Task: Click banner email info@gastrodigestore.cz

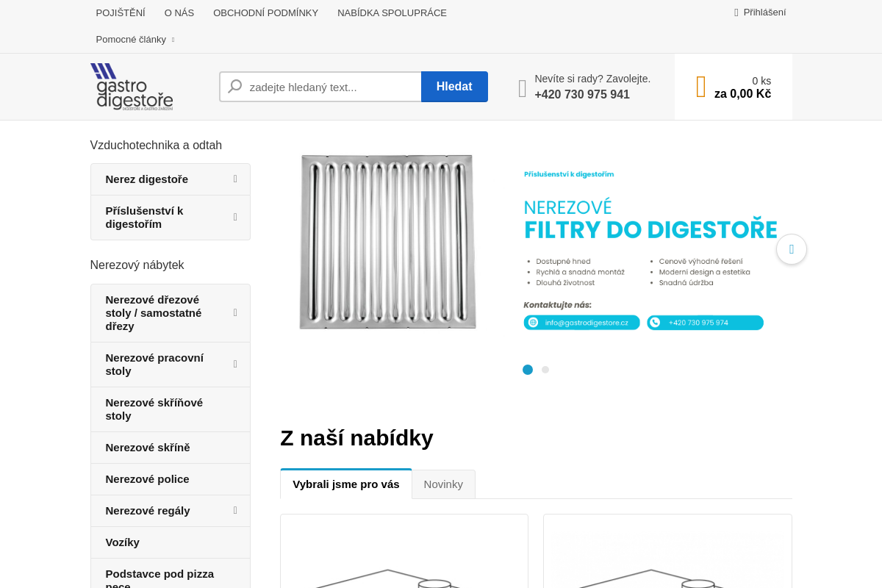Action: tap(581, 323)
